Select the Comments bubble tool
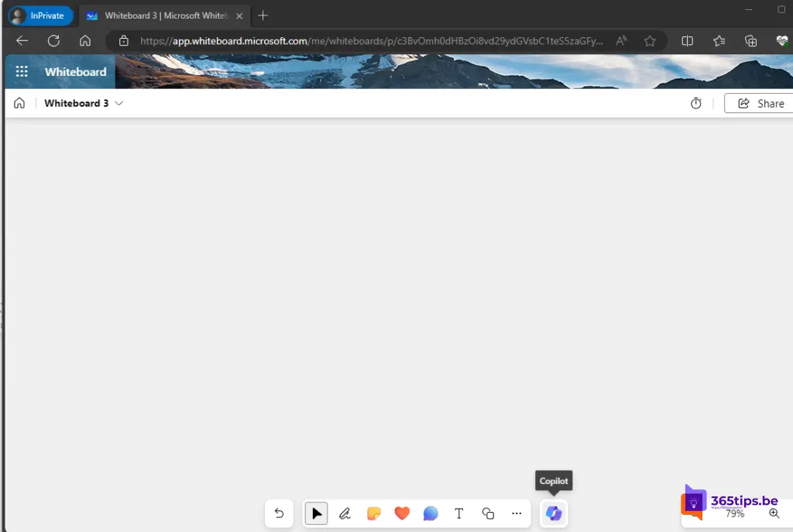793x532 pixels. [431, 513]
